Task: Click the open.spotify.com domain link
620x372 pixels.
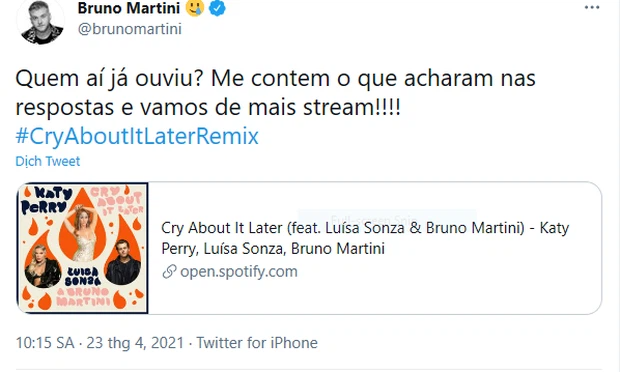Action: (x=239, y=272)
